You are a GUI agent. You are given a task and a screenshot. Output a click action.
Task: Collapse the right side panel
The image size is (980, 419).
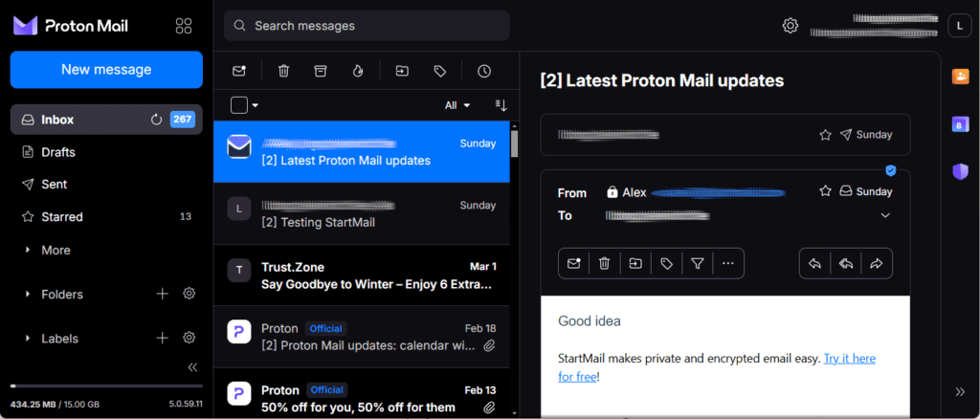tap(960, 391)
